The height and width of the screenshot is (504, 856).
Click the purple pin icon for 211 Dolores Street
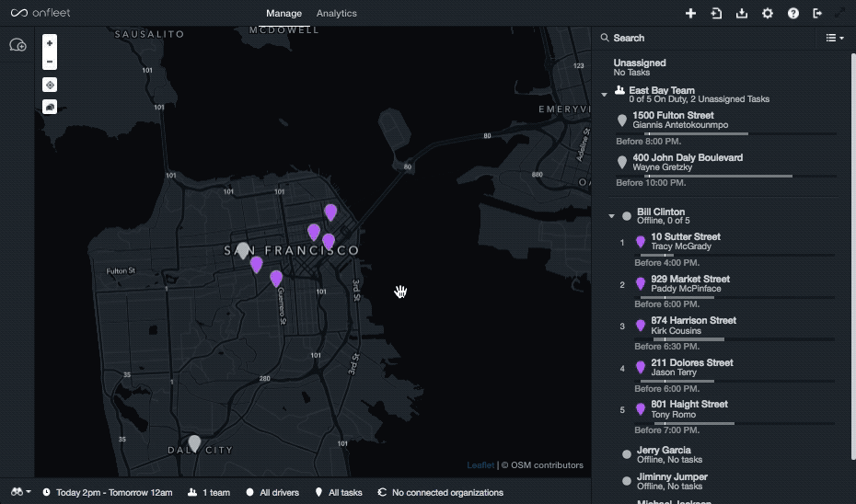click(x=641, y=368)
